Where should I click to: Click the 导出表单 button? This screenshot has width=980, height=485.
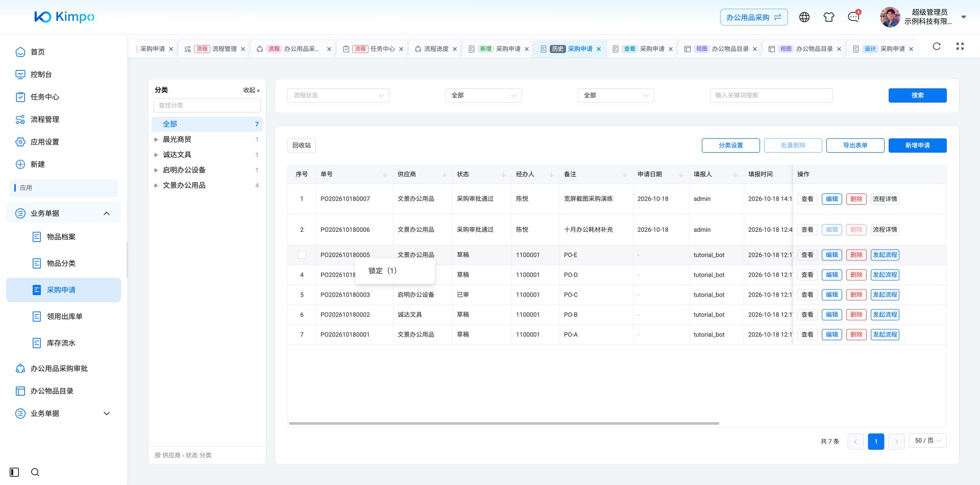coord(855,145)
